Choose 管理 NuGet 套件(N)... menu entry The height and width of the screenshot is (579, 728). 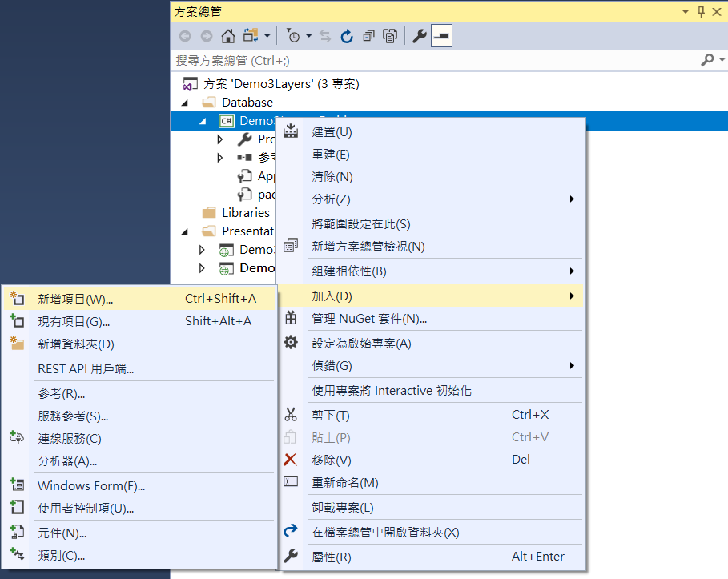(369, 319)
